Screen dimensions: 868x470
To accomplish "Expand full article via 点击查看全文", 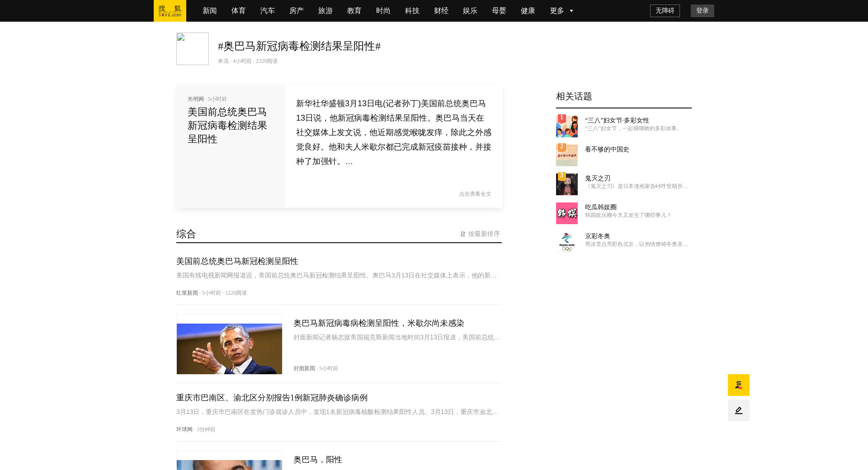I will pyautogui.click(x=475, y=194).
